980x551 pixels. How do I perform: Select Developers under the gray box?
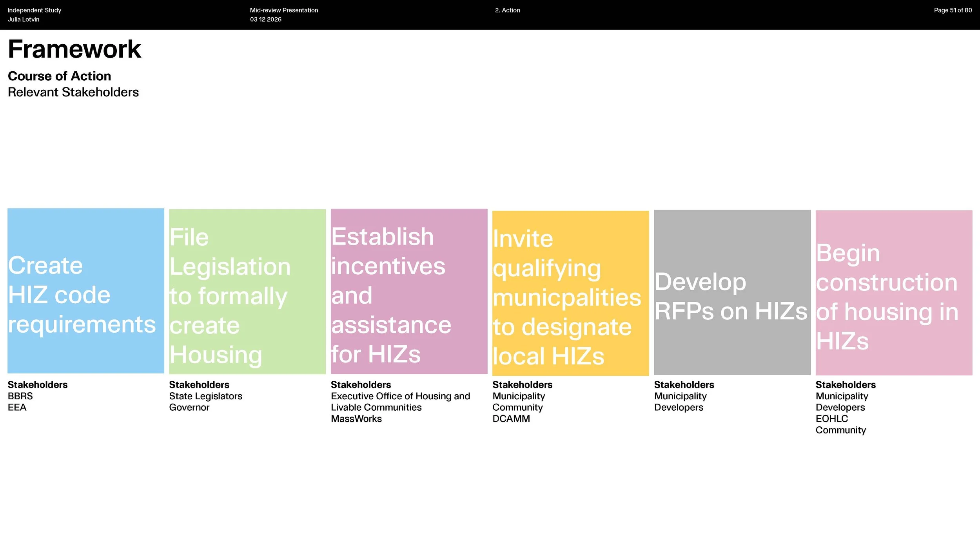[x=679, y=407]
